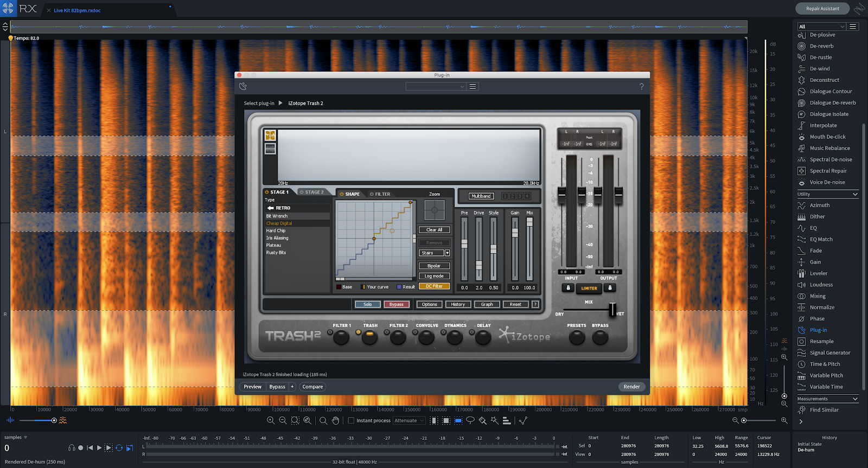Enable the Multiband button
Viewport: 868px width, 468px height.
tap(481, 196)
